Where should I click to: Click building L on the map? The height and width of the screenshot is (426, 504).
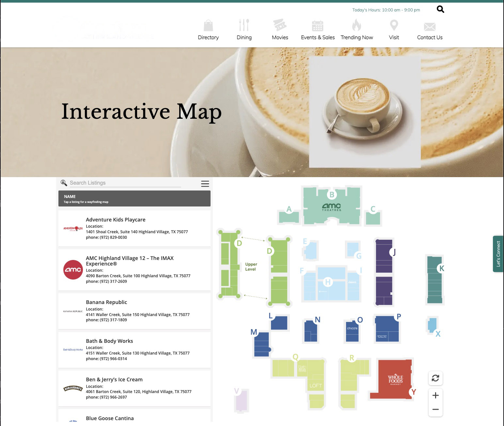pos(279,323)
